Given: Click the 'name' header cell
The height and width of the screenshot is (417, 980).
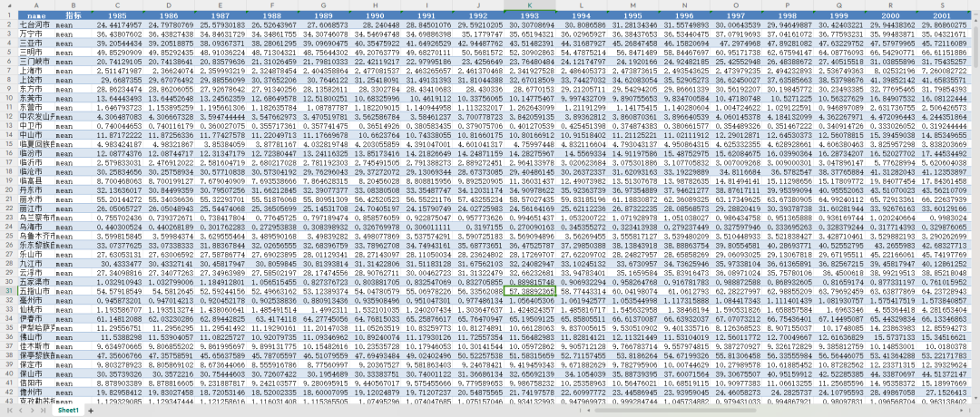Looking at the screenshot, I should 36,15.
